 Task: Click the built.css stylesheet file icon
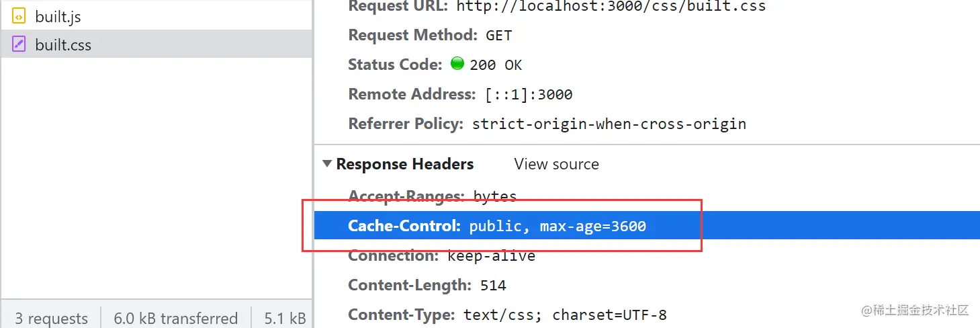(19, 45)
